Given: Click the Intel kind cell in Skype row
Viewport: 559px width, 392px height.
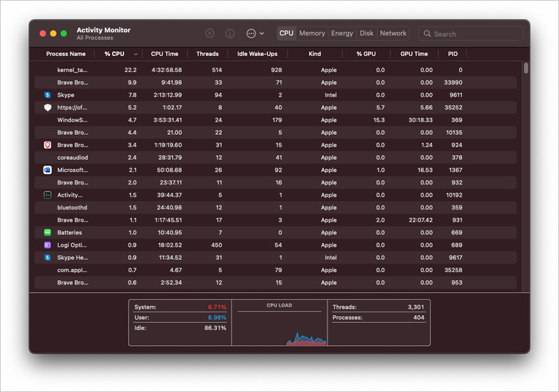Looking at the screenshot, I should pyautogui.click(x=331, y=95).
